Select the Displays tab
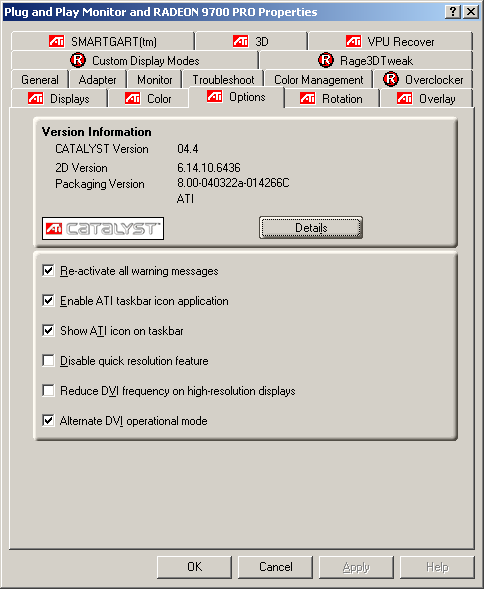The image size is (484, 589). pyautogui.click(x=59, y=98)
